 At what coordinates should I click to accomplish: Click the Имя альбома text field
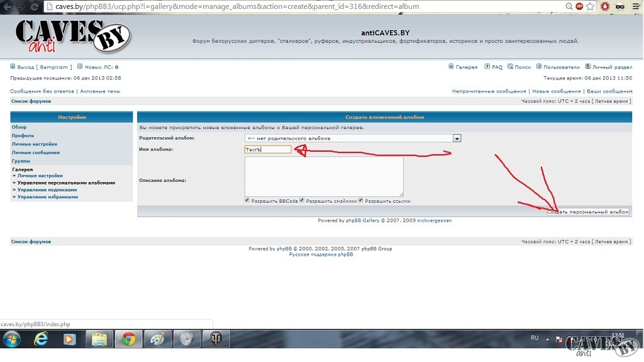pos(268,149)
